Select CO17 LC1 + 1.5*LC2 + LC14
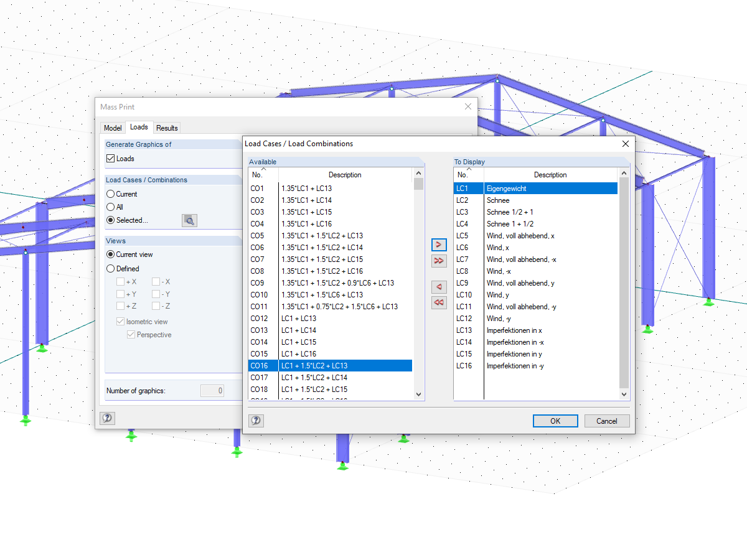This screenshot has width=747, height=560. tap(330, 378)
